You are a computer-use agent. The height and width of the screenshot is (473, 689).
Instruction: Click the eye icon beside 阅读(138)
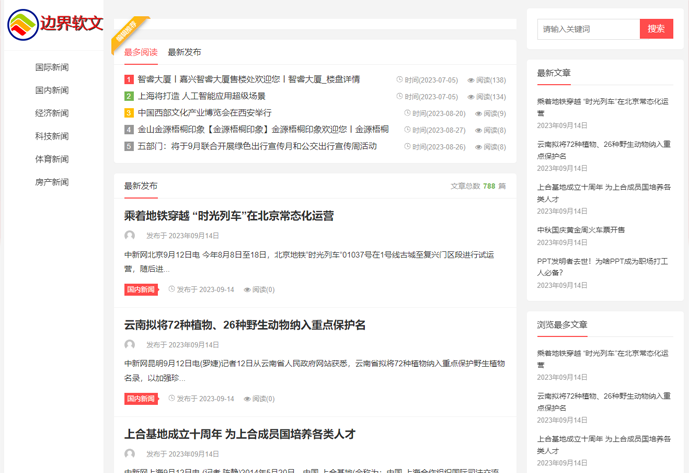(x=471, y=80)
